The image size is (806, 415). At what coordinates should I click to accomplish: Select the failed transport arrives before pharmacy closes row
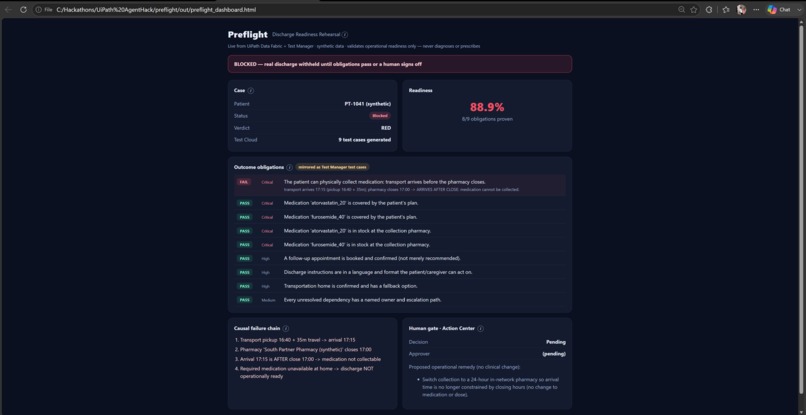pos(399,185)
